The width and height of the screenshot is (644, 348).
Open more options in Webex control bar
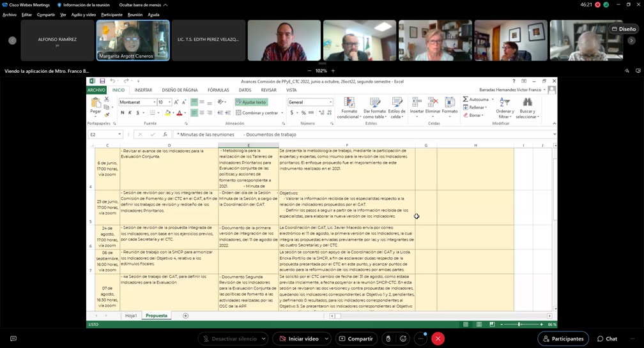coord(420,338)
